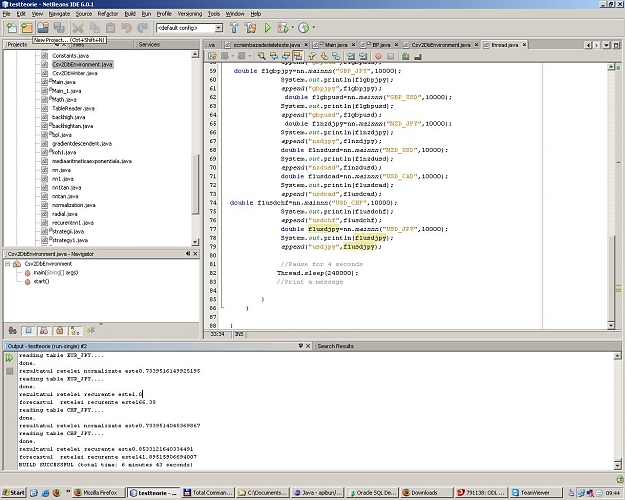Open TeamViewer from the taskbar
The image size is (625, 500).
tap(535, 493)
